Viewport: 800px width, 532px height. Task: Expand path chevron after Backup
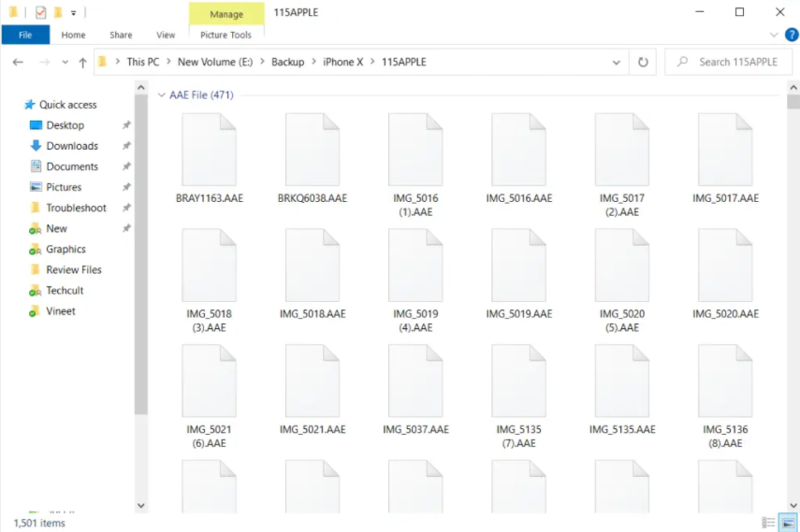click(x=313, y=62)
